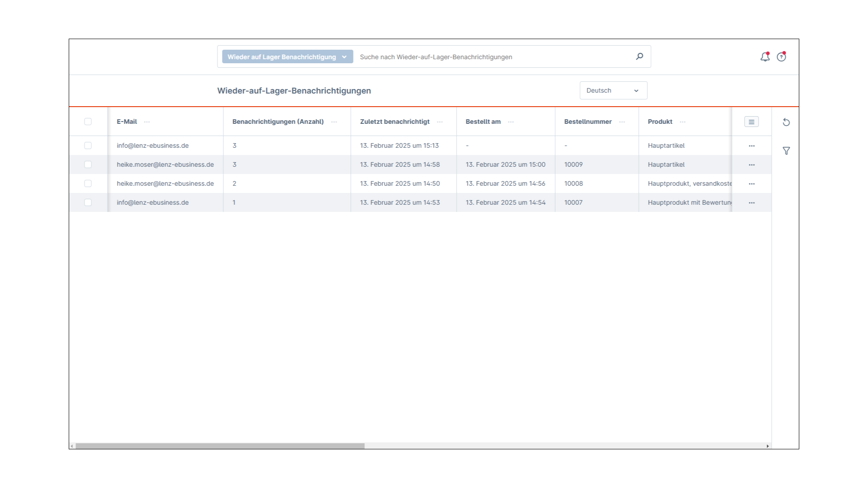Click Bestellnummer 10009 cell
The height and width of the screenshot is (488, 868).
573,164
